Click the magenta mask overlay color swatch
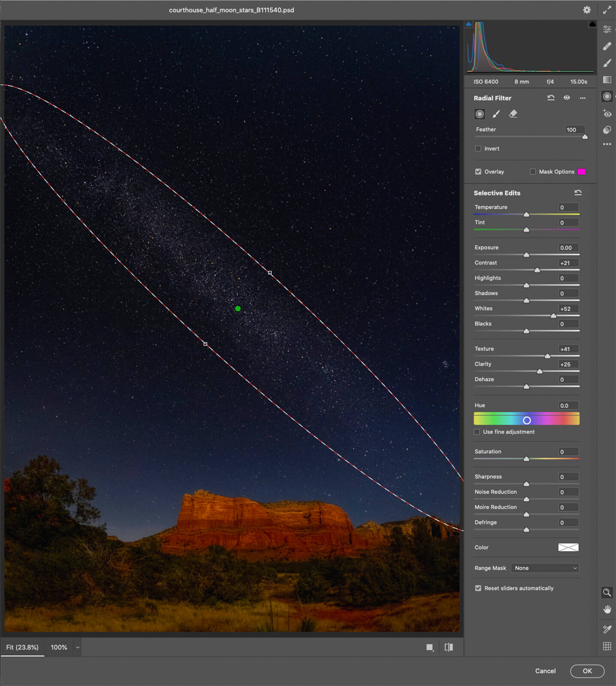 pyautogui.click(x=581, y=172)
